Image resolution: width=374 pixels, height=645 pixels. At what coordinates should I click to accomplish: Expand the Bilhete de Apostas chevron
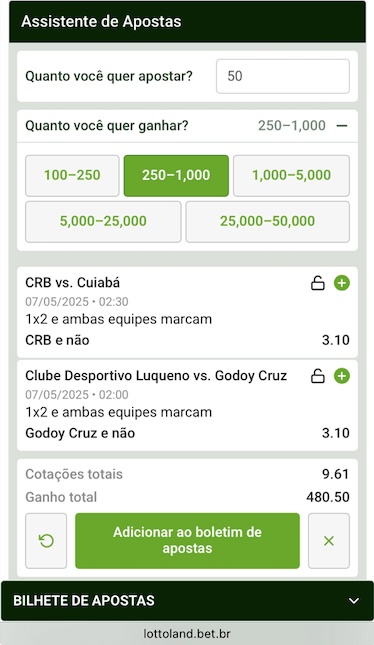(x=354, y=601)
